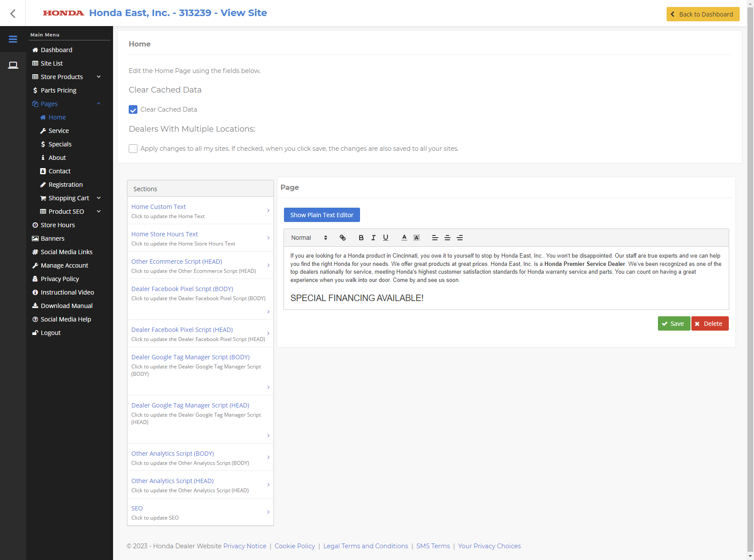This screenshot has width=754, height=560.
Task: Click Back to Dashboard button
Action: pos(703,14)
